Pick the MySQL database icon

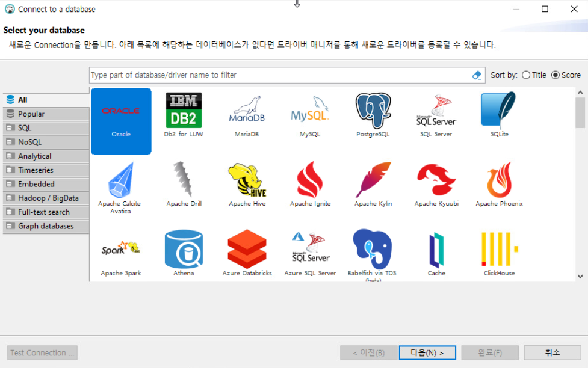point(310,116)
